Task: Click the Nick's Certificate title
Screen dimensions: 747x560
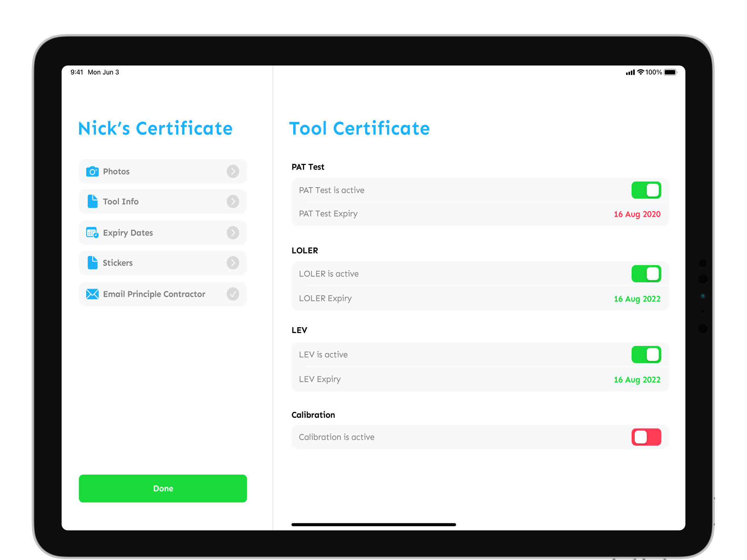Action: pos(155,129)
